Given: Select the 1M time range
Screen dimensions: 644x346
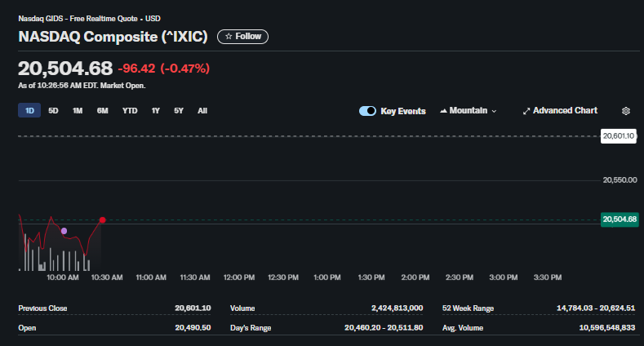Looking at the screenshot, I should pyautogui.click(x=78, y=111).
